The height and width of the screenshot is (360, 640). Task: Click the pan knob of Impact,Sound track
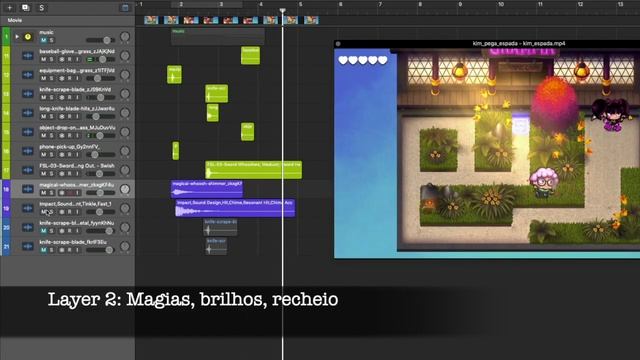(x=125, y=208)
